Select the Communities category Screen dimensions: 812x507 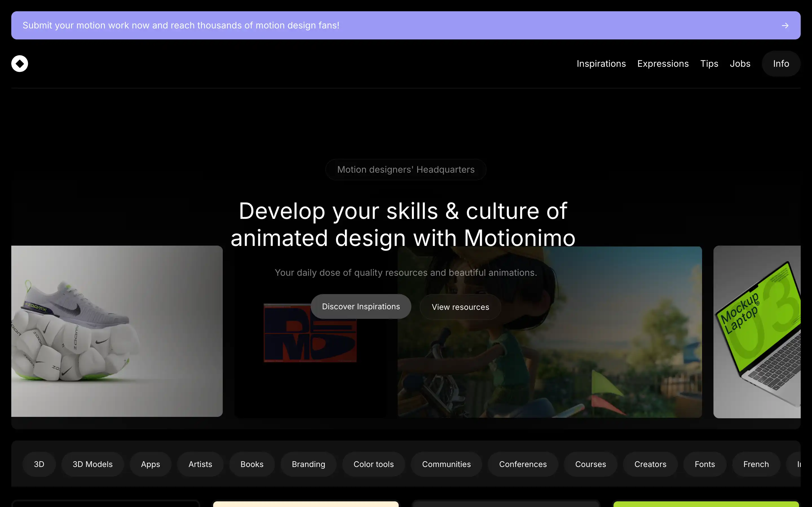point(446,464)
